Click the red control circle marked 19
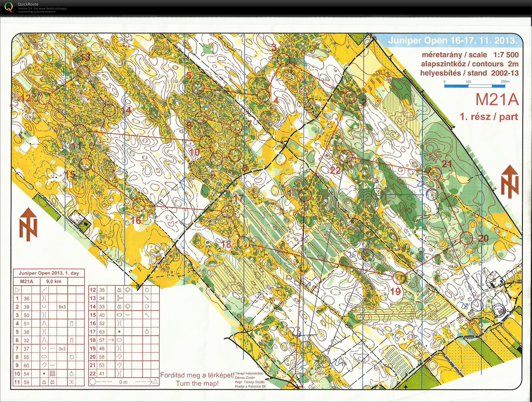Viewport: 532px width, 402px height. [399, 278]
